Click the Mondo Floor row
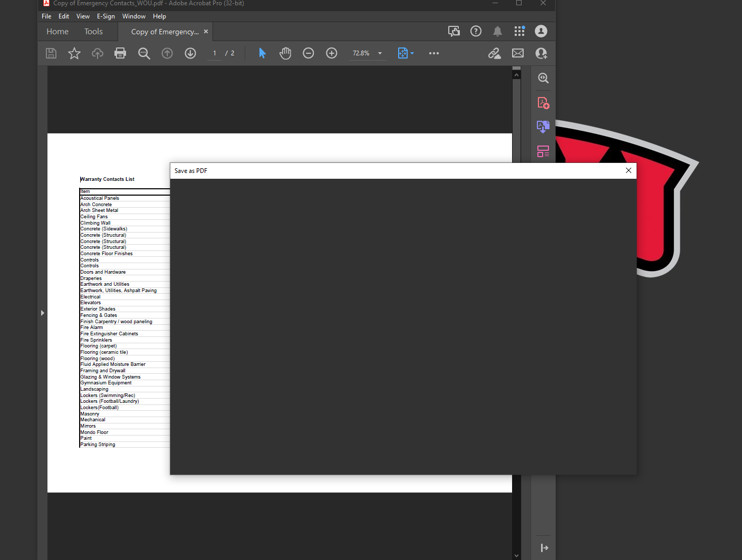 (124, 432)
